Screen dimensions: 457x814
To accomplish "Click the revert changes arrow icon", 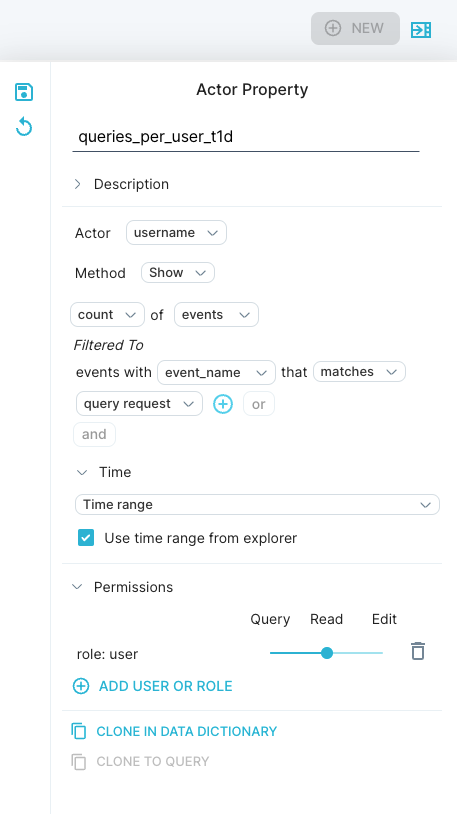I will point(24,127).
